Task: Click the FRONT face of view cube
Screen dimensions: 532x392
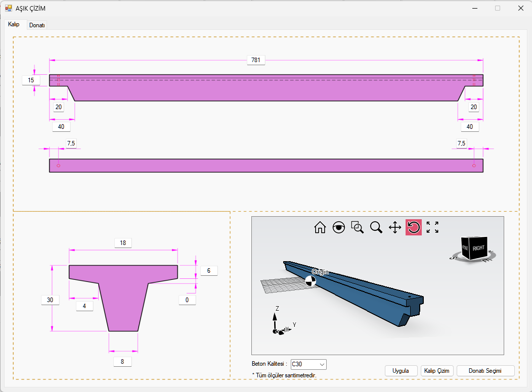Action: click(x=465, y=248)
